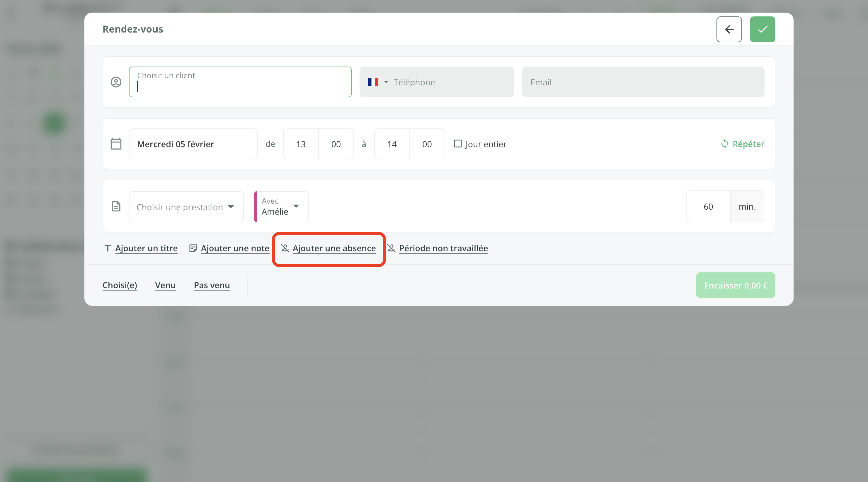Click the back arrow button
The image size is (868, 482).
[729, 29]
